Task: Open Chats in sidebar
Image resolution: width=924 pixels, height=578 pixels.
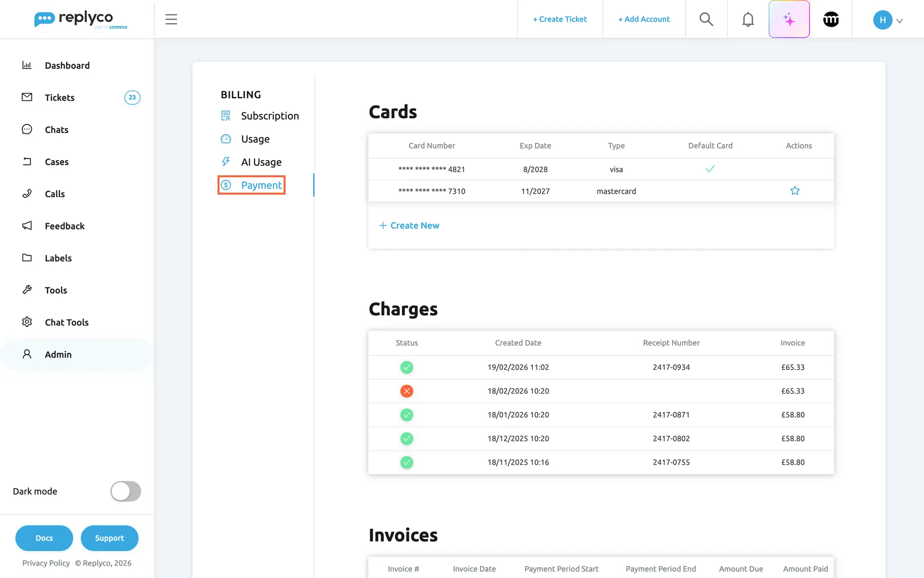Action: point(56,129)
